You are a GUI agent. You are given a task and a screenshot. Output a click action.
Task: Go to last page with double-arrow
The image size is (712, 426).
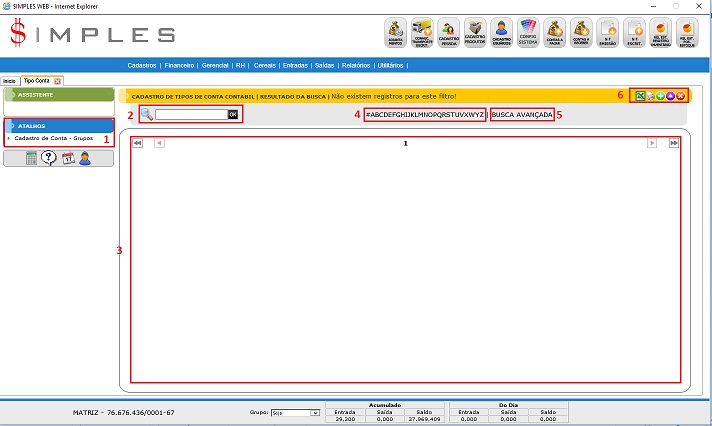(673, 143)
